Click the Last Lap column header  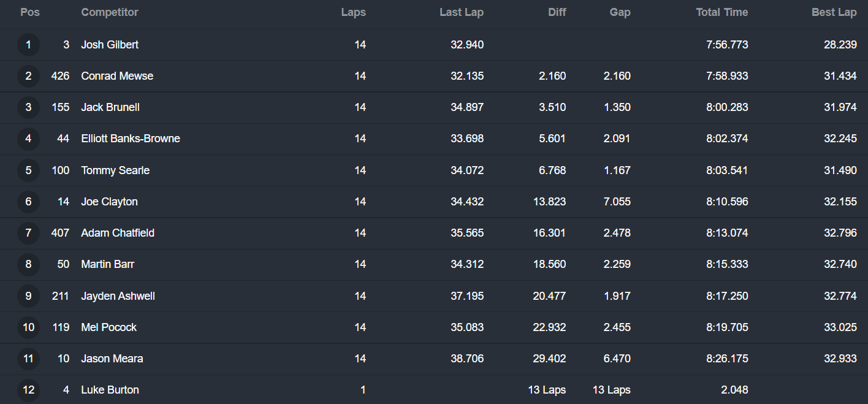click(x=461, y=12)
